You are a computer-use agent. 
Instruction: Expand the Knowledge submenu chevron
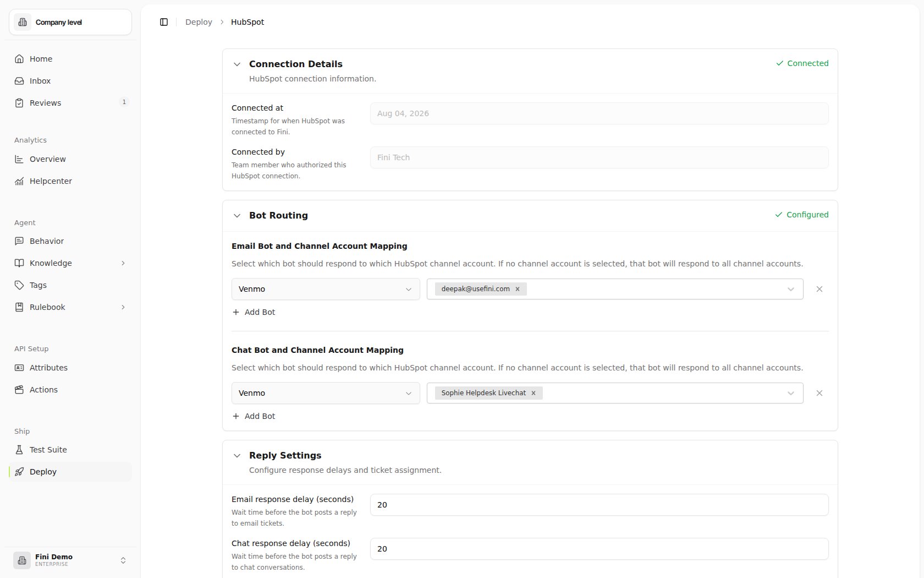tap(123, 263)
